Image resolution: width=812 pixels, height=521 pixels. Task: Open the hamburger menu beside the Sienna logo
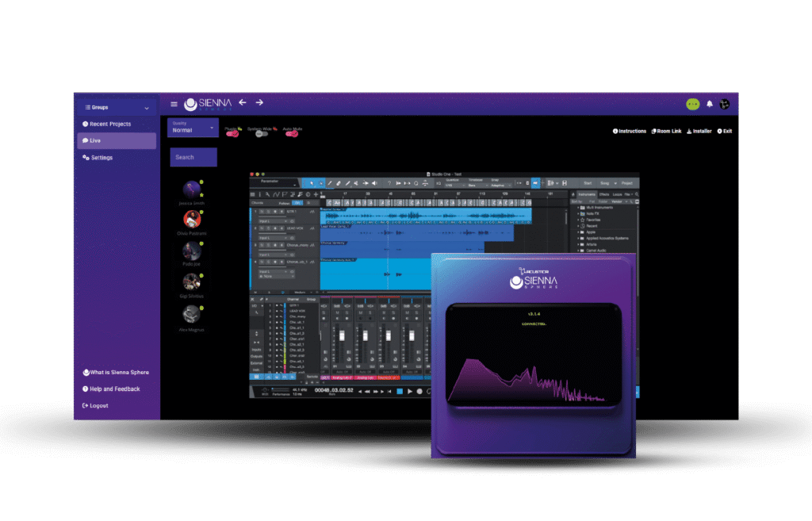(x=174, y=104)
